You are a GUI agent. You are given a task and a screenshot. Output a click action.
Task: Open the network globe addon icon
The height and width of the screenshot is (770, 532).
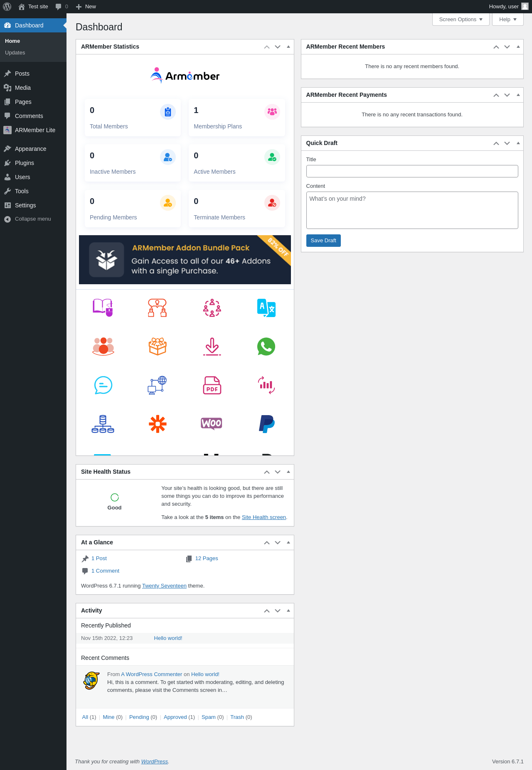pyautogui.click(x=158, y=385)
